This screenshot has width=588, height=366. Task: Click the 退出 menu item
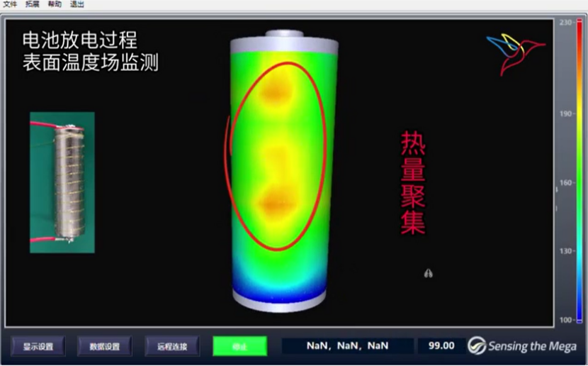tap(77, 4)
